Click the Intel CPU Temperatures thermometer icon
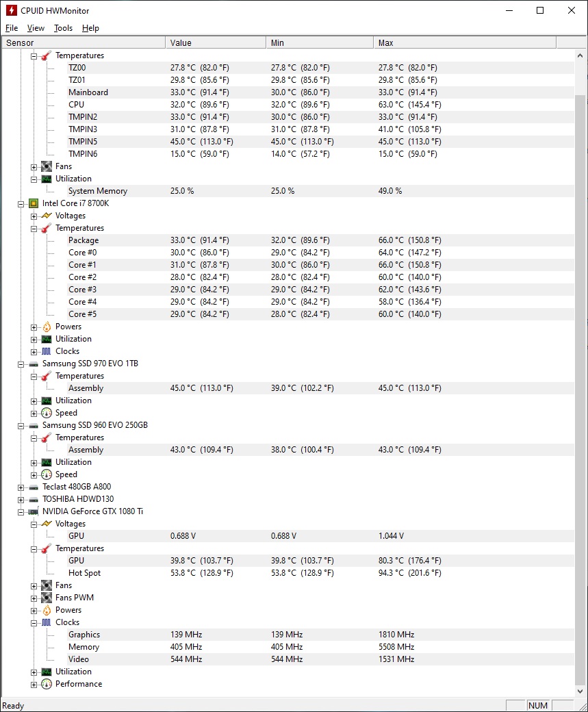 47,228
